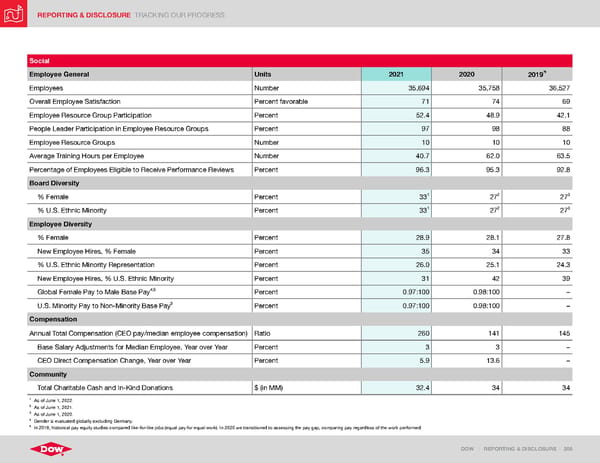The width and height of the screenshot is (600, 463).
Task: Click 'Overall Employee Satisfaction' row label
Action: pos(75,101)
